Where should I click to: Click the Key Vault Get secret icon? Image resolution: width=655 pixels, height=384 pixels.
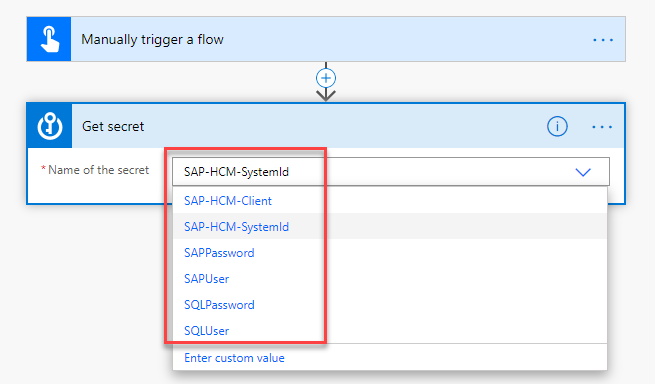click(x=50, y=126)
